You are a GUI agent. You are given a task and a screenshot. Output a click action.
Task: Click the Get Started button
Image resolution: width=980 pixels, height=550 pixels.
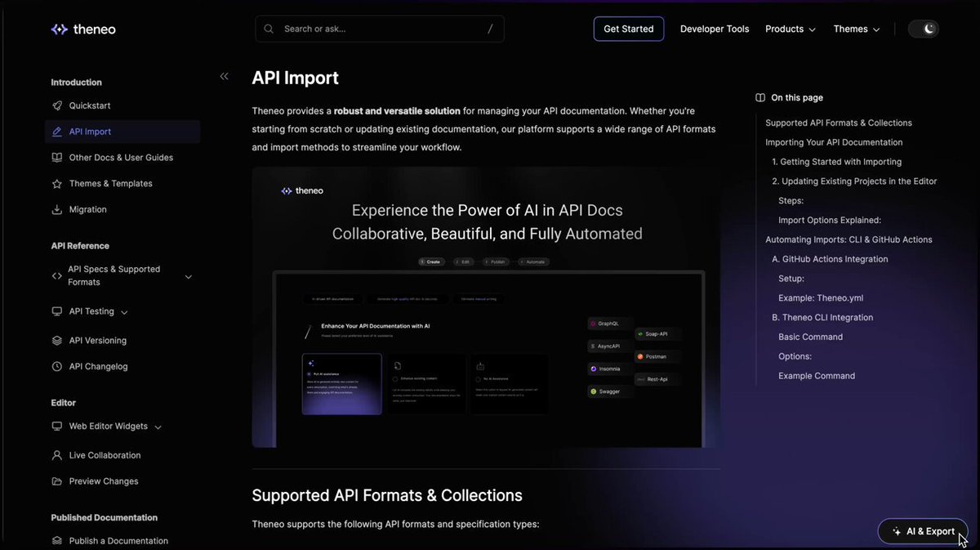coord(629,29)
